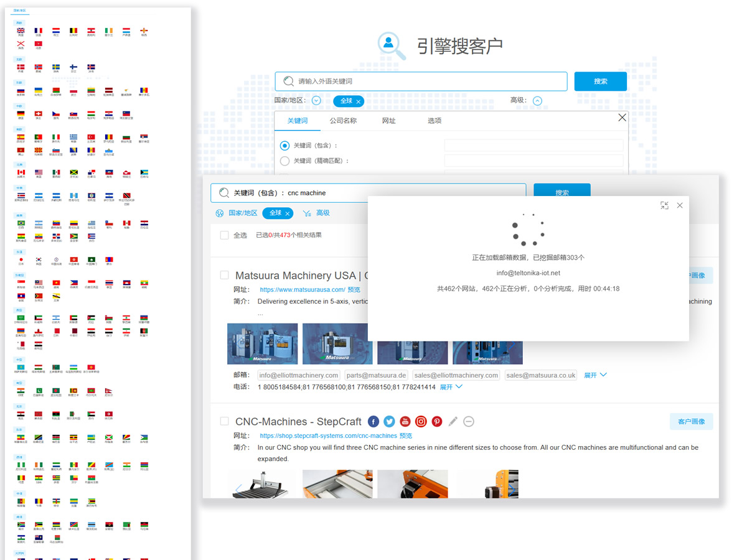The image size is (747, 560).
Task: Open StepCraft's YouTube icon
Action: (x=405, y=421)
